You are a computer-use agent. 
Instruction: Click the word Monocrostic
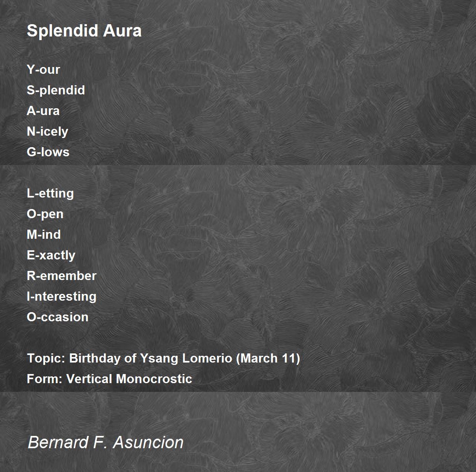pos(154,379)
